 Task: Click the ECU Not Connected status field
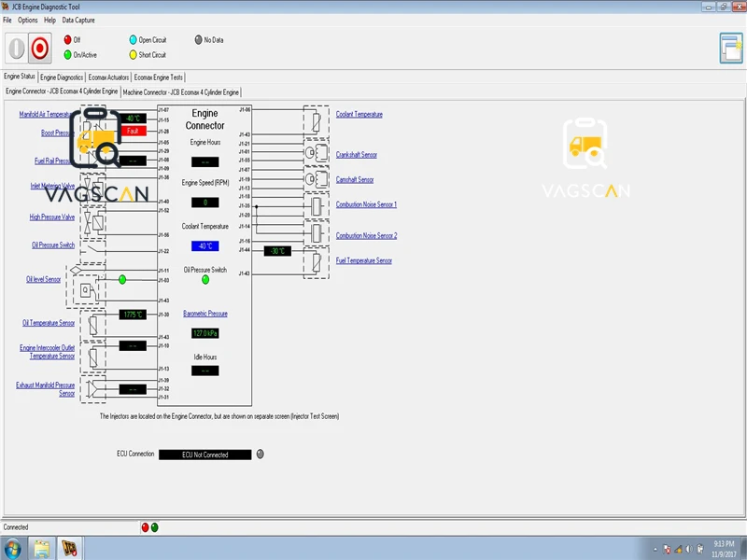204,455
